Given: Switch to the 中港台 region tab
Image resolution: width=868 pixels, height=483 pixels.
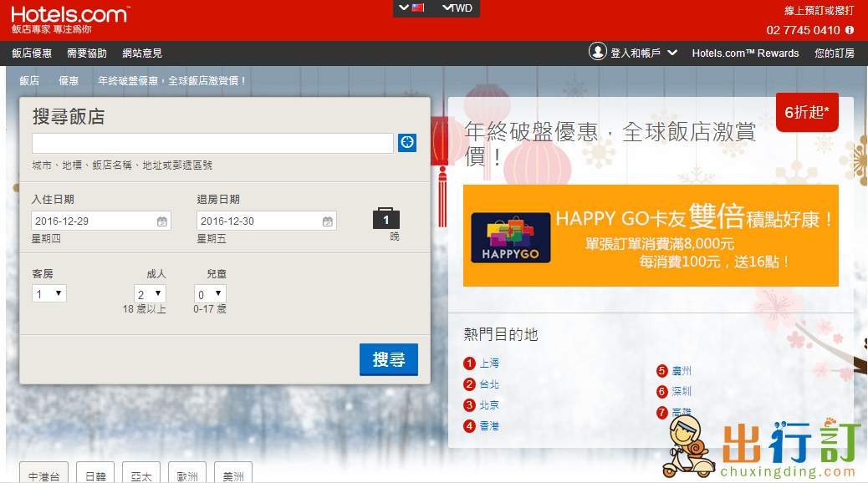Looking at the screenshot, I should coord(43,474).
